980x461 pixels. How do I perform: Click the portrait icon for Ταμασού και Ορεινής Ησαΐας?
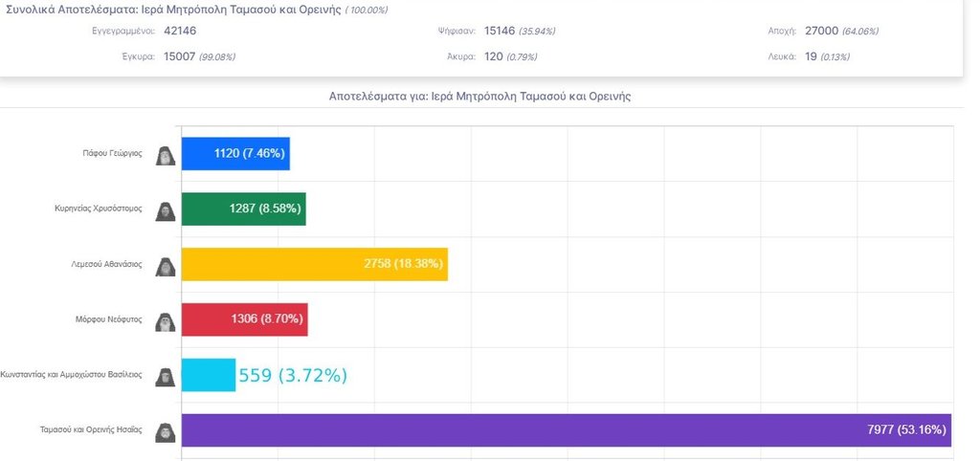tap(166, 433)
